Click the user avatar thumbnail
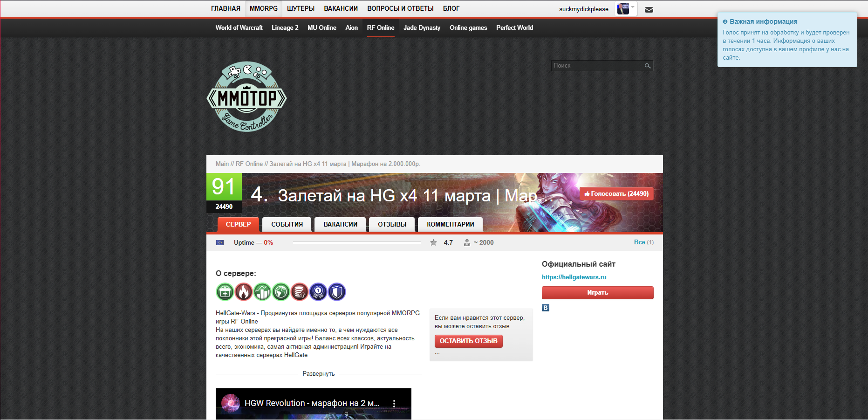Image resolution: width=868 pixels, height=420 pixels. [623, 9]
